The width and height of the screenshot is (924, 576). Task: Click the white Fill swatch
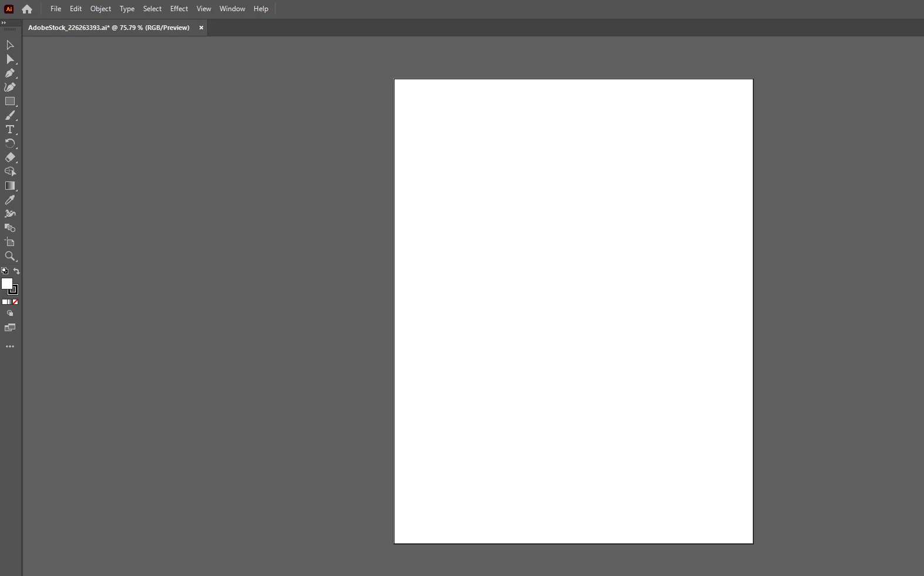(6, 283)
